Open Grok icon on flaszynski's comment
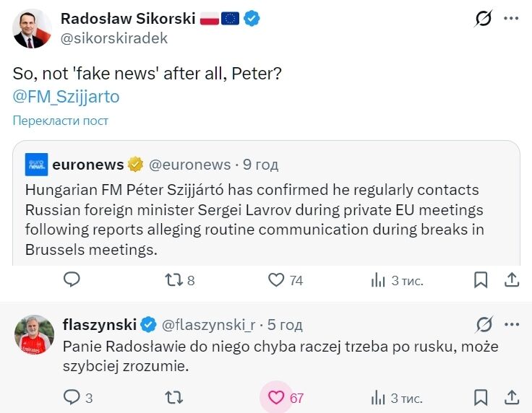Screen dimensions: 532x413 point(484,324)
